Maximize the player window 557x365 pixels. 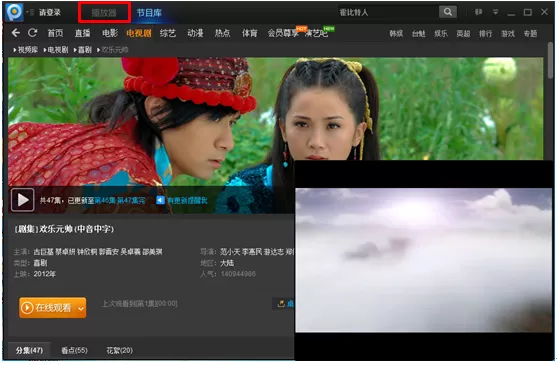point(528,12)
